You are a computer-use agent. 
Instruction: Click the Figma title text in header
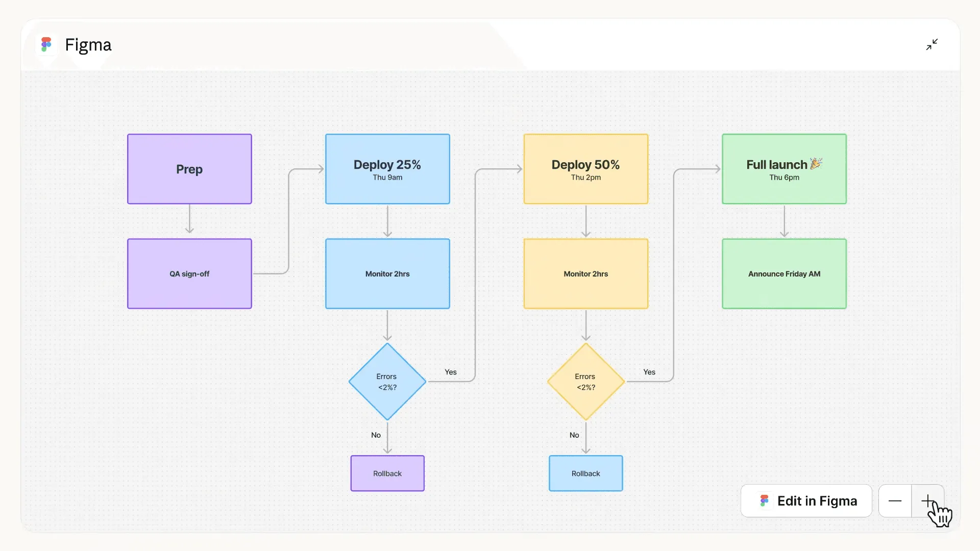click(88, 45)
